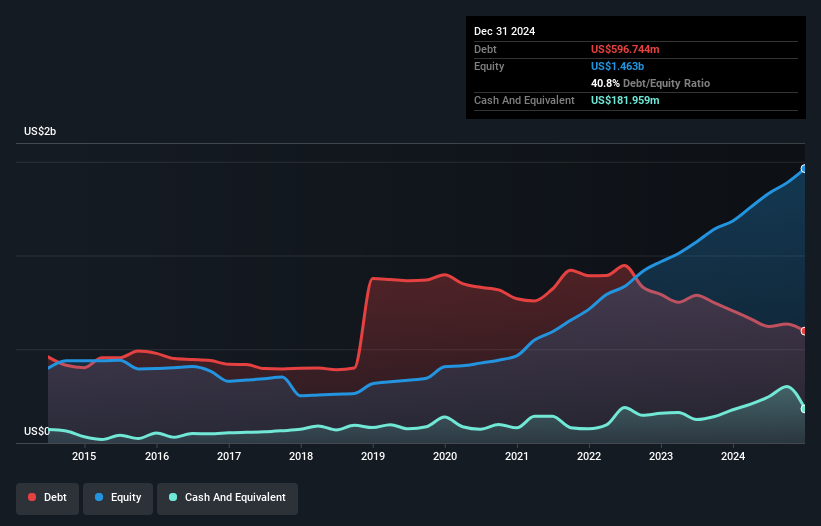Click the red Debt end-point marker

tap(804, 331)
